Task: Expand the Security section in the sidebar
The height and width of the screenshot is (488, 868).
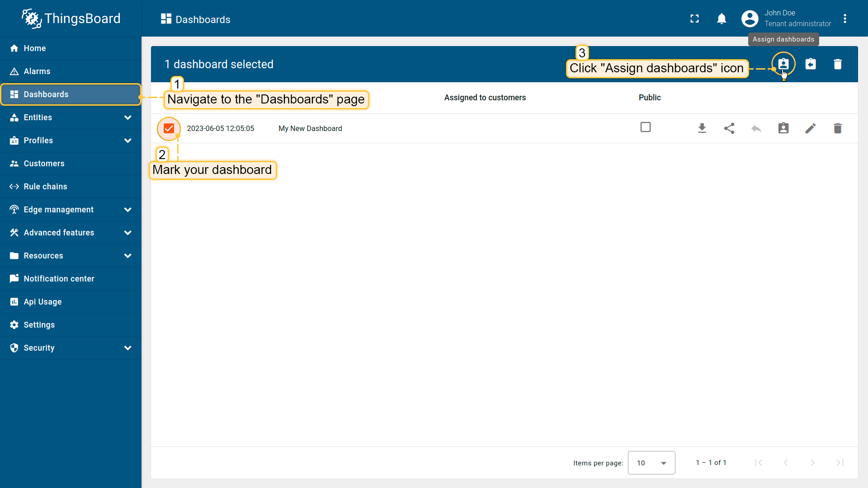Action: [128, 348]
